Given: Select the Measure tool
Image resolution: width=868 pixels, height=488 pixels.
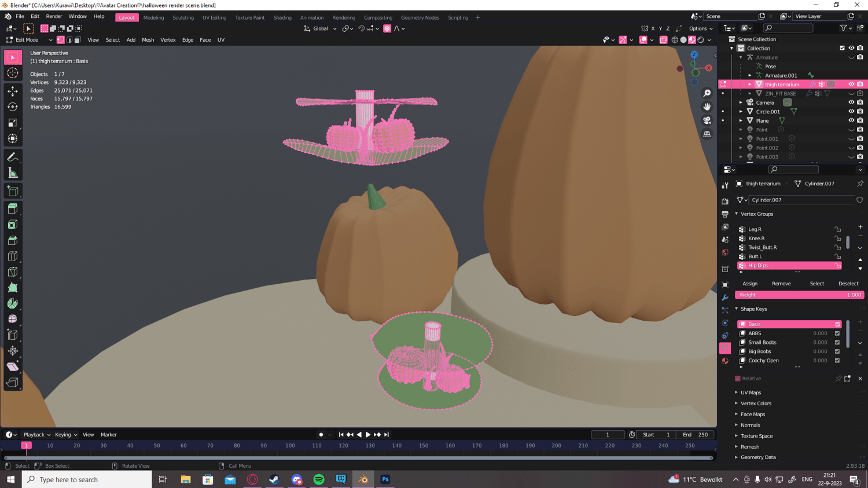Looking at the screenshot, I should tap(13, 173).
